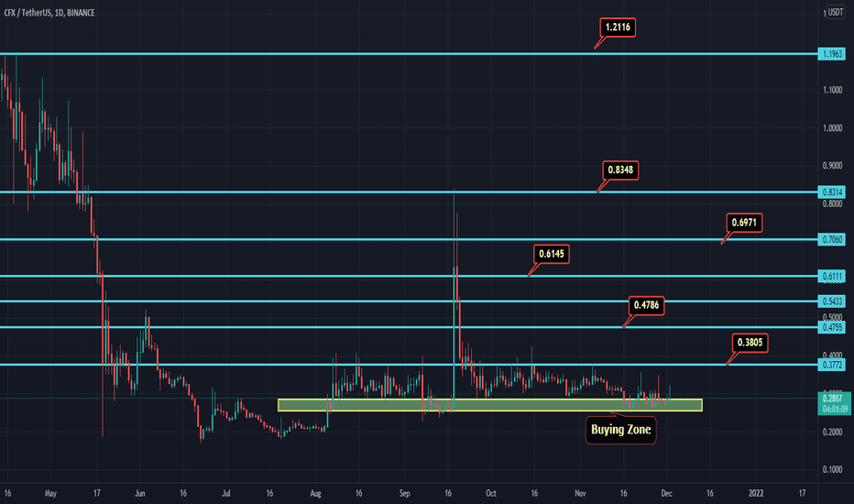Click the 0.2000 price scale tick
This screenshot has height=504, width=854.
(x=832, y=433)
